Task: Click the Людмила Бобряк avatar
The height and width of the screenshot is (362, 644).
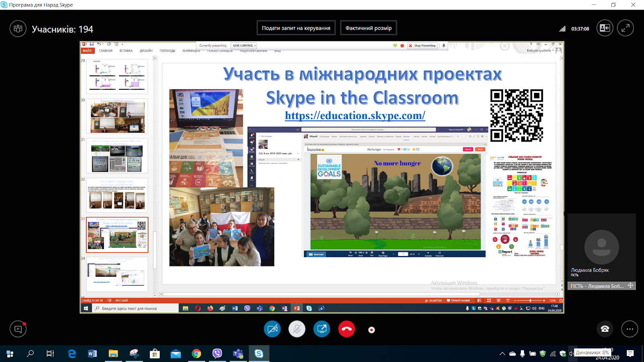Action: 601,247
